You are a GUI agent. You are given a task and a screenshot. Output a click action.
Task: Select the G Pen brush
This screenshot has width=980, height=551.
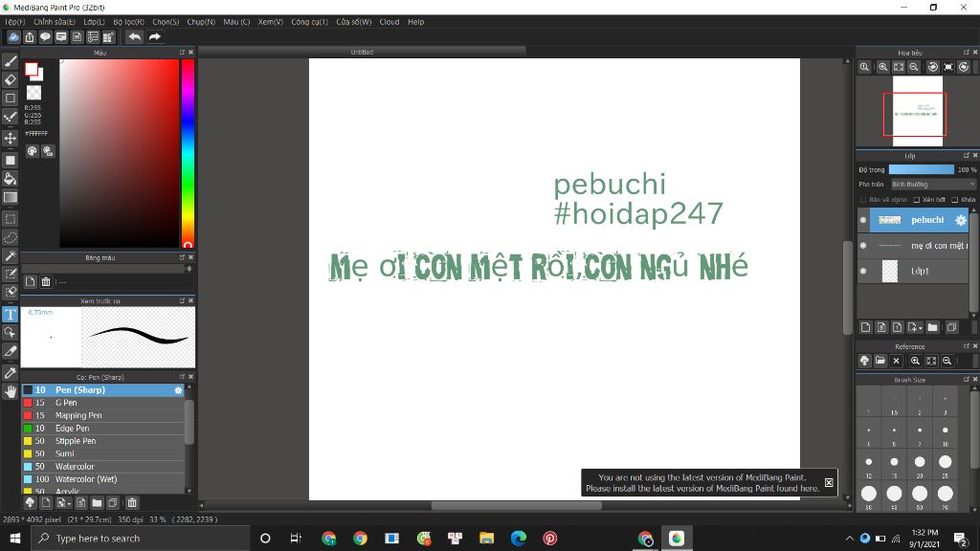pos(103,403)
